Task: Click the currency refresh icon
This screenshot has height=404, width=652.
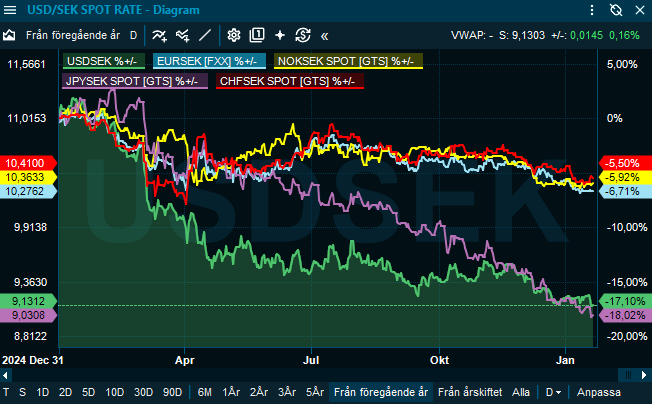Action: [x=302, y=35]
